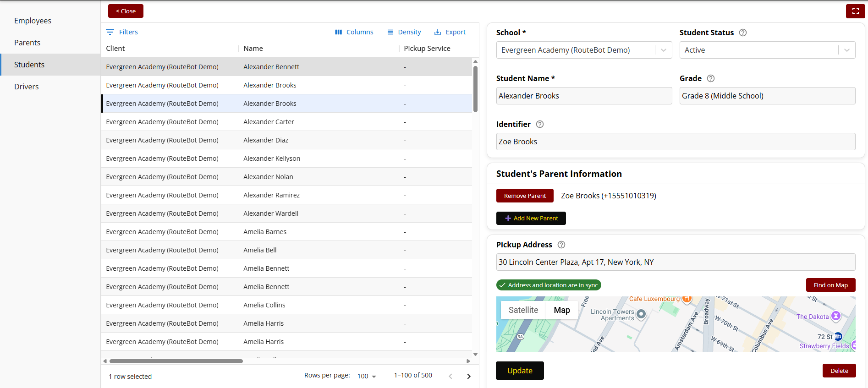
Task: Switch map to Map view
Action: tap(562, 310)
